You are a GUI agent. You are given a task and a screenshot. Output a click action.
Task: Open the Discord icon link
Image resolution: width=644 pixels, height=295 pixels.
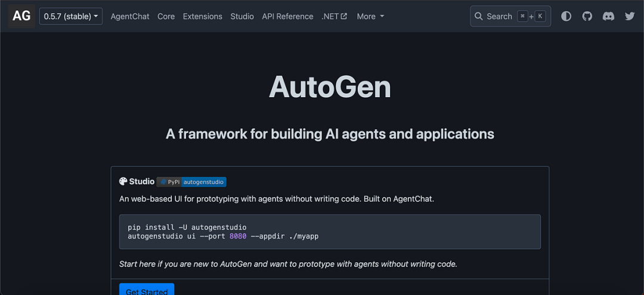[608, 17]
